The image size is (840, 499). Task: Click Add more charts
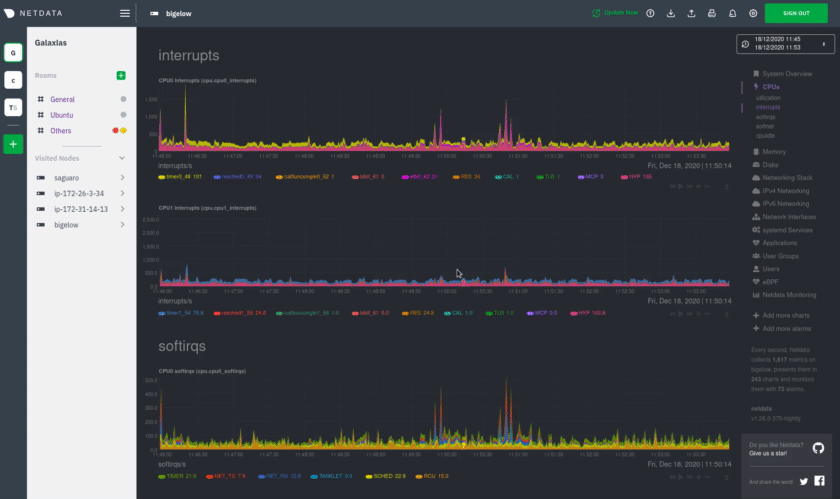785,316
